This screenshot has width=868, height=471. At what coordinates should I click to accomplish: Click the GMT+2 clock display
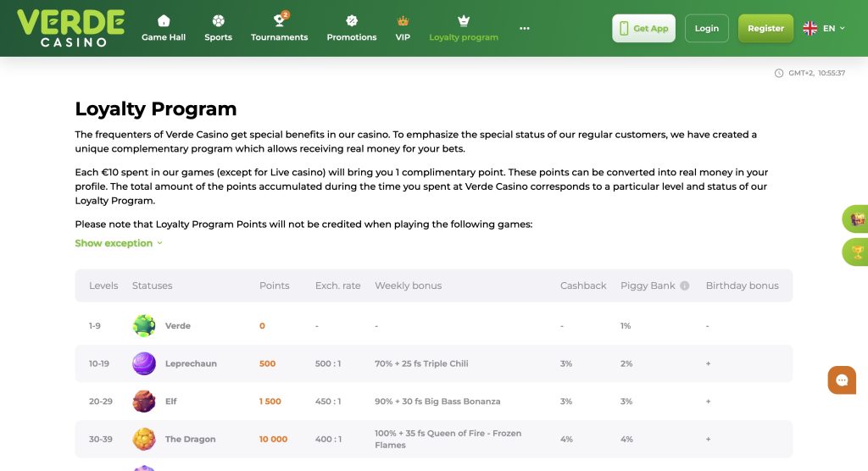pos(810,73)
